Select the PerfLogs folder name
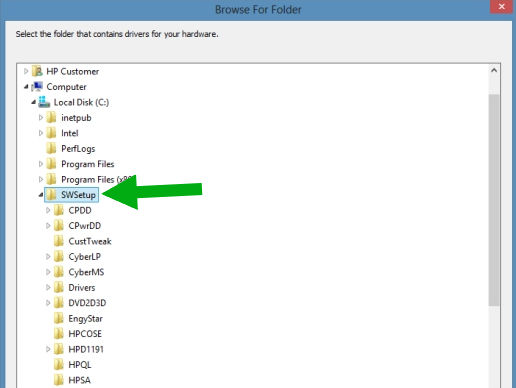 pos(78,149)
